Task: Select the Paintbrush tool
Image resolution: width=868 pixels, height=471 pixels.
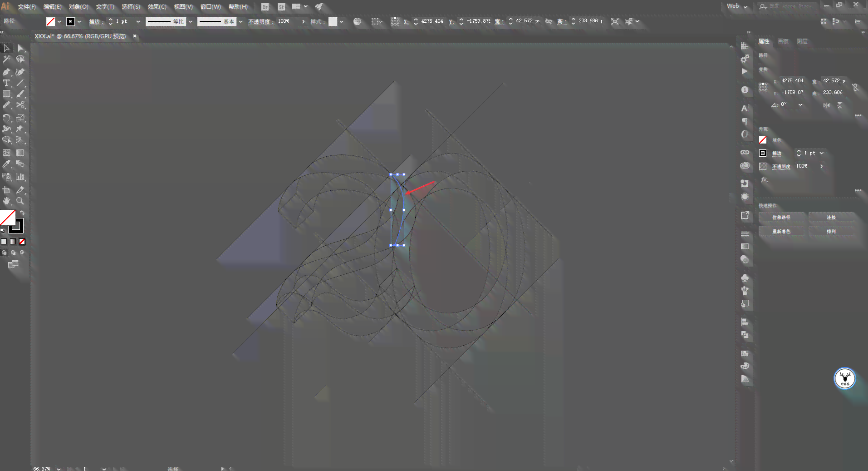Action: (20, 94)
